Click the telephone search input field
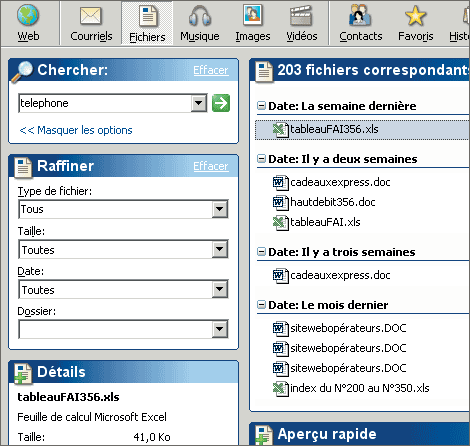This screenshot has height=446, width=470. pyautogui.click(x=105, y=103)
